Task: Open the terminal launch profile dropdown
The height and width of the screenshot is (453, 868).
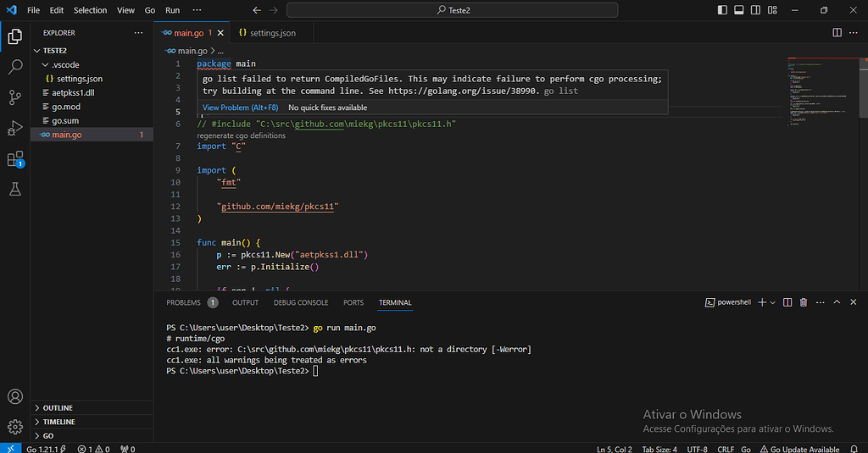Action: [773, 302]
